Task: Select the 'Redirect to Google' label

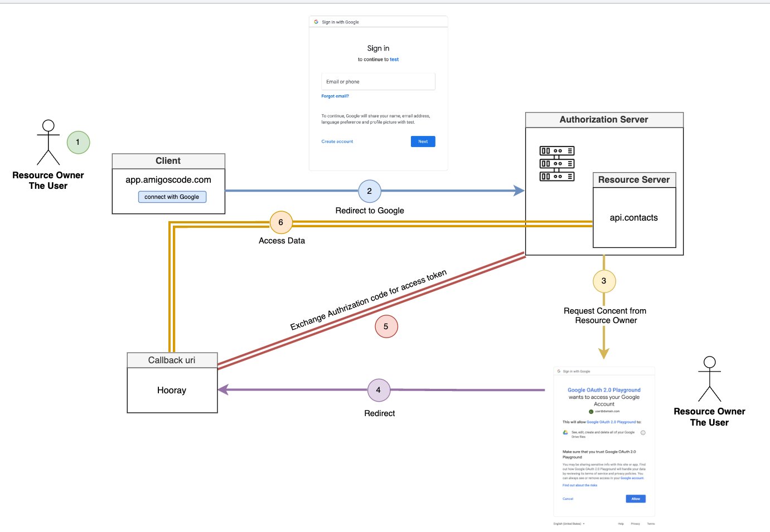Action: tap(370, 211)
